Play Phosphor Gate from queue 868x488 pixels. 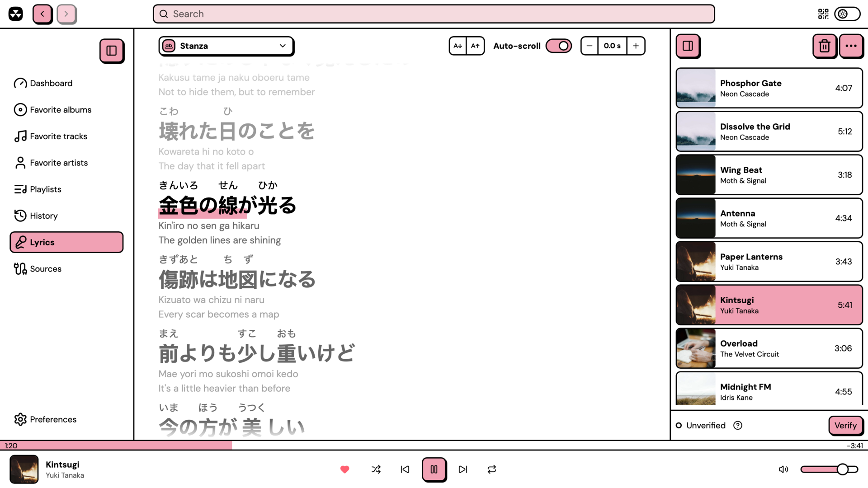click(x=769, y=88)
